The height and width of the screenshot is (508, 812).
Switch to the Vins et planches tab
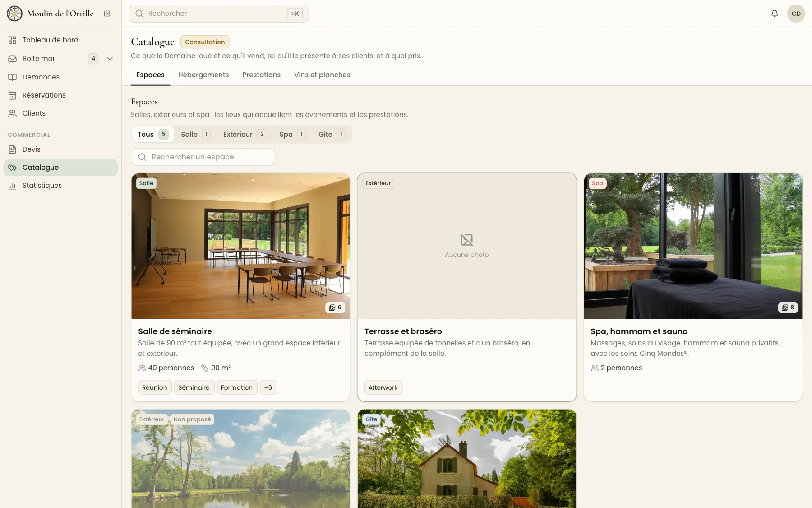point(322,75)
